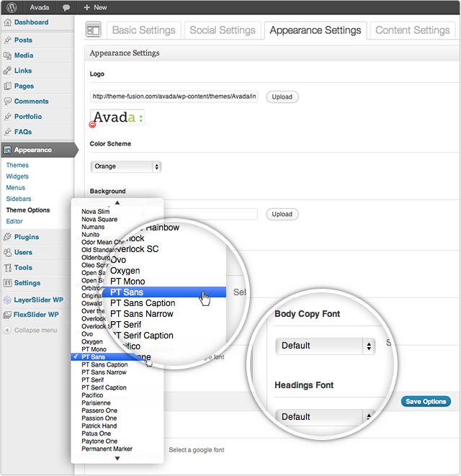Open the comments bubble icon in admin bar
Viewport: 461px width, 476px height.
pyautogui.click(x=66, y=7)
